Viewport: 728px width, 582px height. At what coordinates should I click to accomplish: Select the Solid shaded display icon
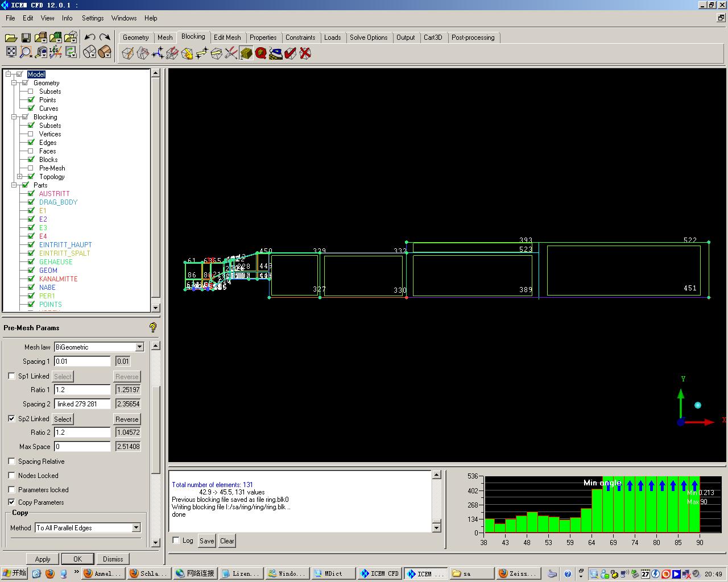[104, 52]
